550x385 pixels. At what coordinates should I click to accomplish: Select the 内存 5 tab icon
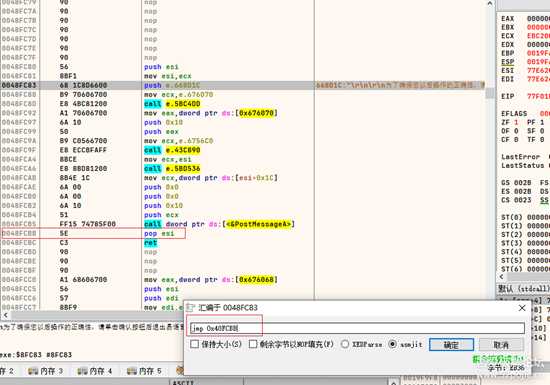coord(132,371)
